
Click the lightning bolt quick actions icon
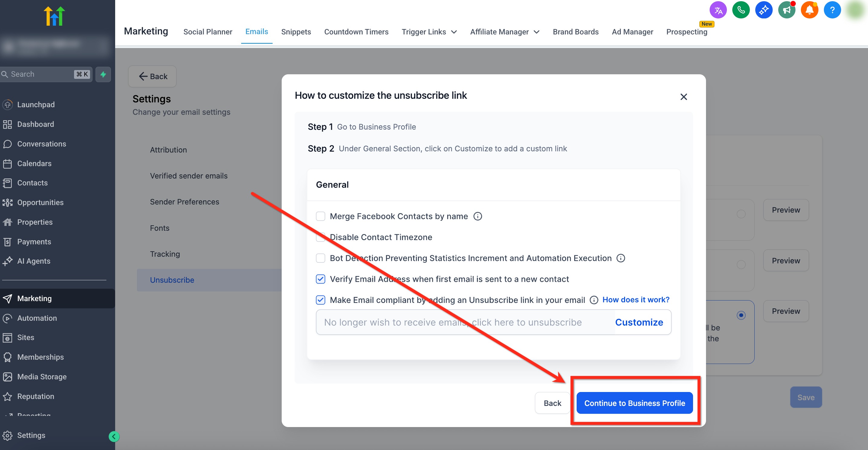click(x=103, y=74)
